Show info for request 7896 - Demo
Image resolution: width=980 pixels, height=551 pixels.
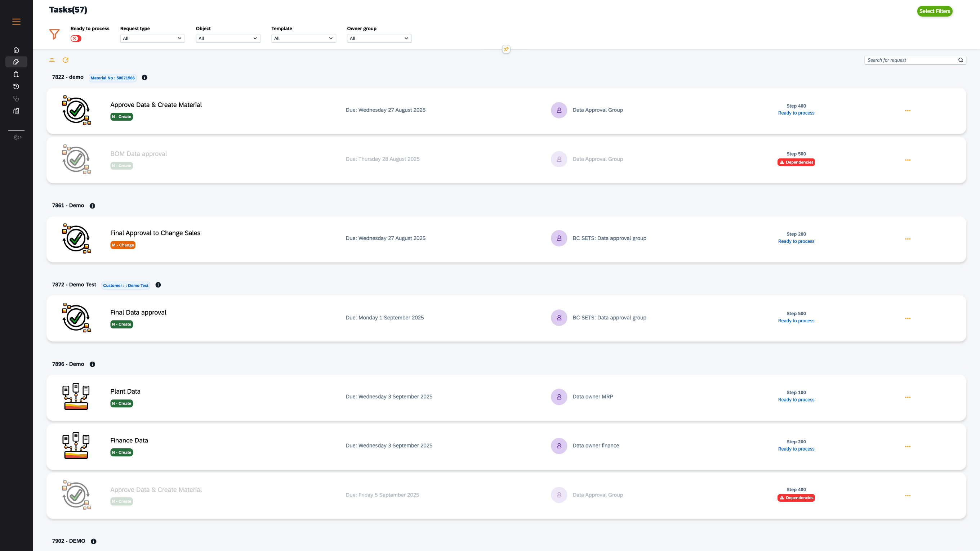[93, 364]
